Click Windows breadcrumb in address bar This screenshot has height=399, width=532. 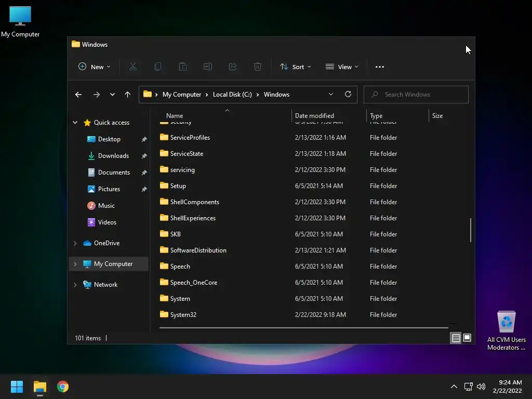pos(276,95)
